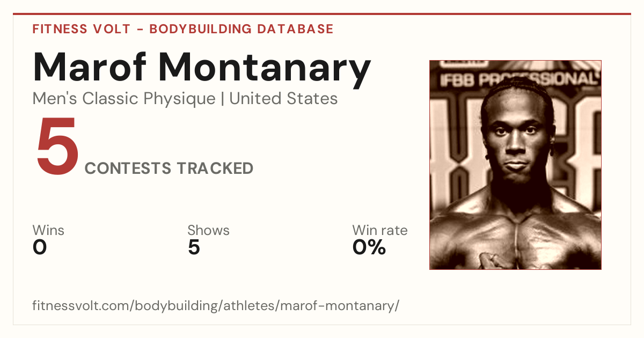The image size is (644, 338).
Task: Click the BODYBUILDING DATABASE header text
Action: click(241, 29)
